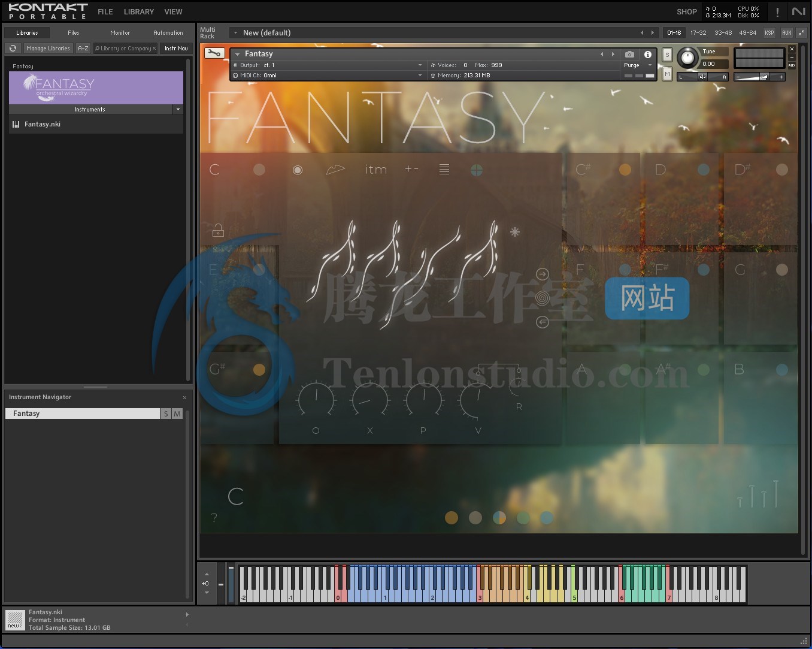812x649 pixels.
Task: Select rack page 49-64
Action: pos(747,32)
